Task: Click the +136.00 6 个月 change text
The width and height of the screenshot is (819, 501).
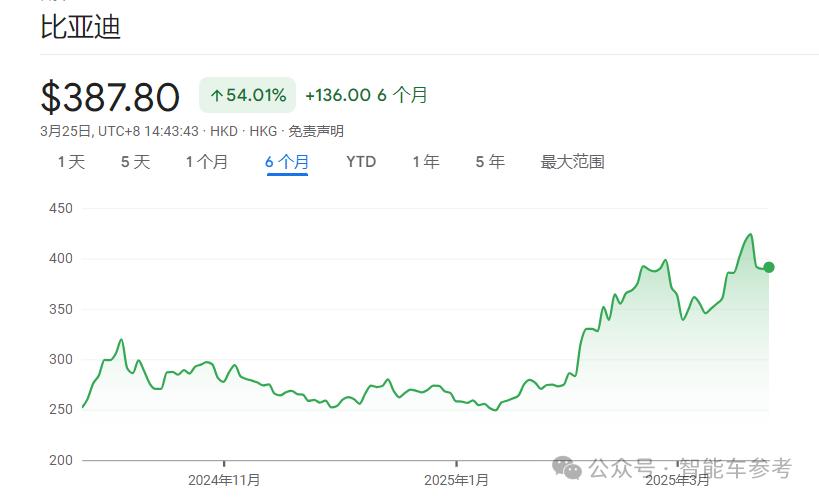Action: pos(366,96)
